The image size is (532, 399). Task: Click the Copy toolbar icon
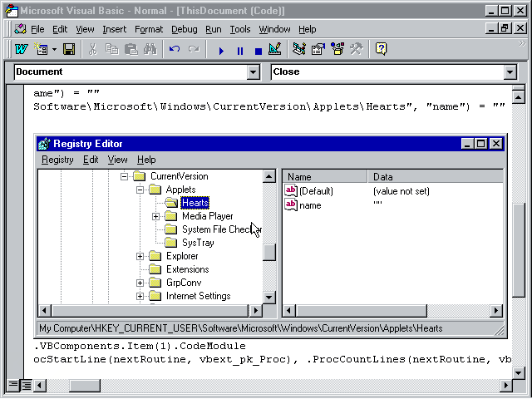111,50
